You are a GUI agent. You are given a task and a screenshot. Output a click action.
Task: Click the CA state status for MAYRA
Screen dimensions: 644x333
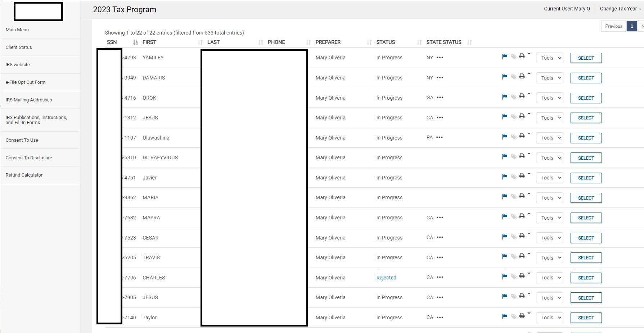point(430,218)
